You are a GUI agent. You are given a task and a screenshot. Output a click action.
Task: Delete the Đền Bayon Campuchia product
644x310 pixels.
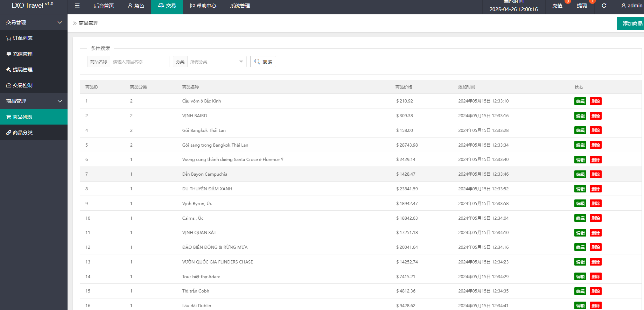point(595,174)
